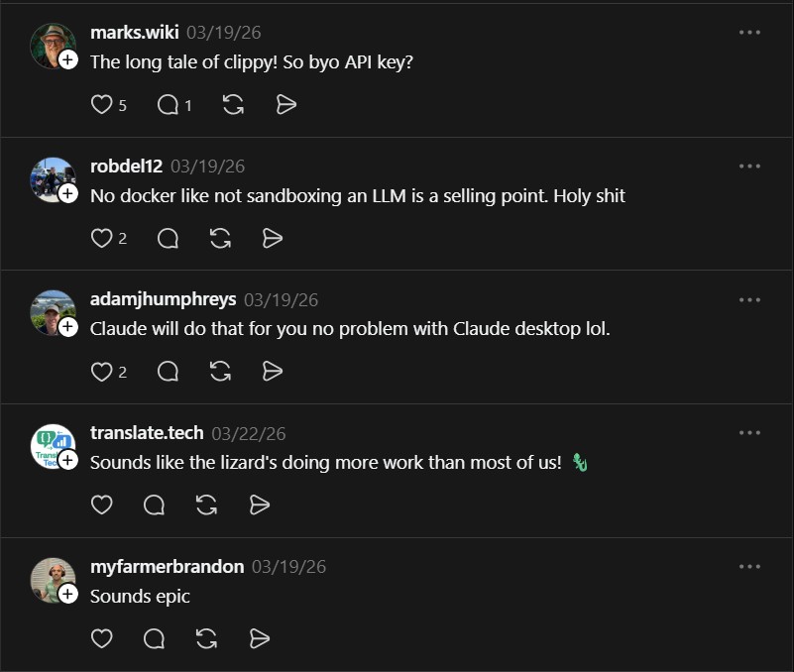The width and height of the screenshot is (794, 672).
Task: Like translate.tech's lizard post
Action: click(101, 505)
